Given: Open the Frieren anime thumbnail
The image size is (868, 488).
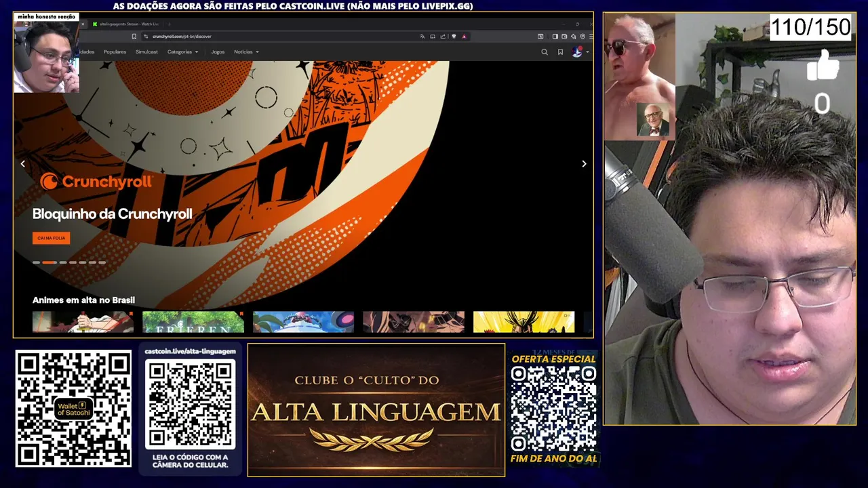Looking at the screenshot, I should point(193,322).
